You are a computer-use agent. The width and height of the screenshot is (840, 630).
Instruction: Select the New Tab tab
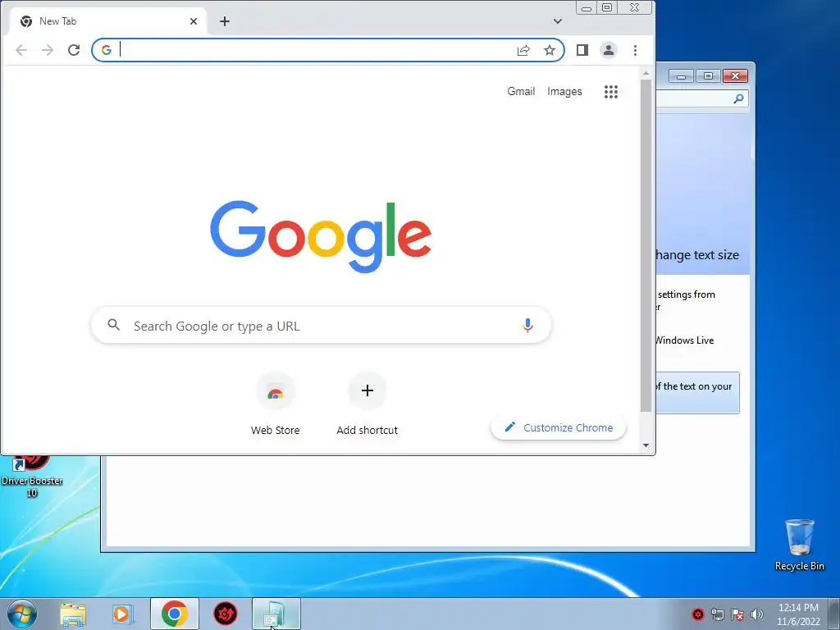click(107, 21)
